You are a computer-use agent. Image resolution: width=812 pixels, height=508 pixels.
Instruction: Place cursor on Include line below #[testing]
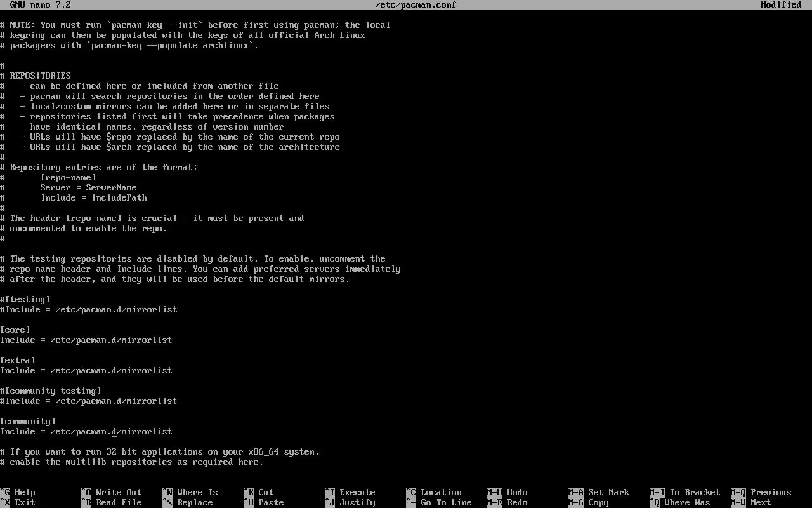click(89, 309)
